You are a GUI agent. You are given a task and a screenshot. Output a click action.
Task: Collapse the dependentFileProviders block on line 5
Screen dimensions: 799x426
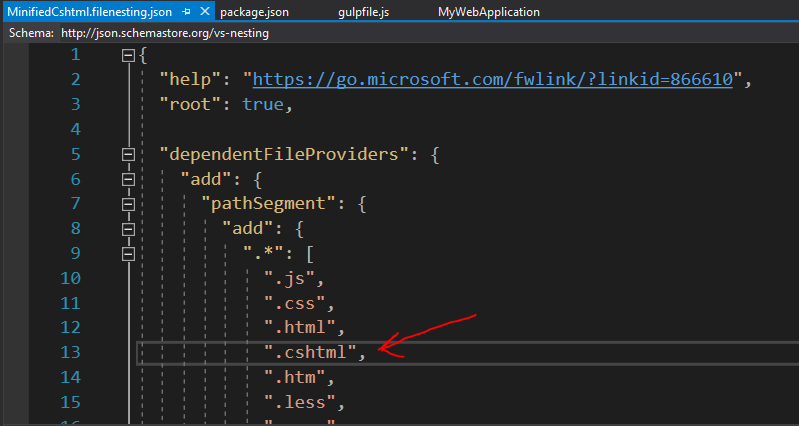[x=128, y=154]
